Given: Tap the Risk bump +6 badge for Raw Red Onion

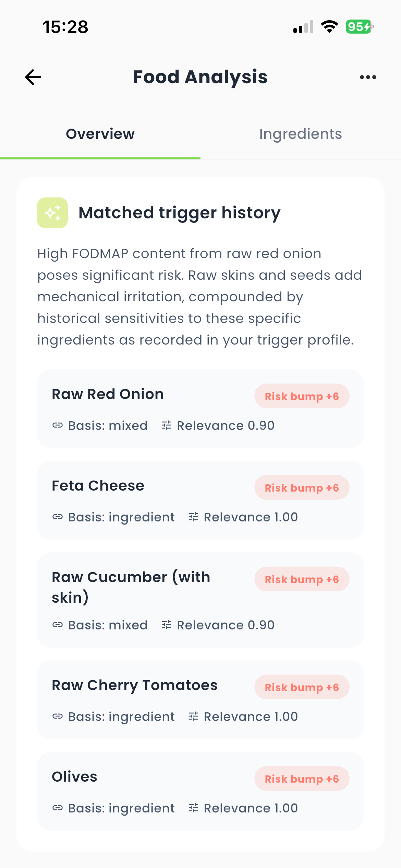Looking at the screenshot, I should click(x=302, y=396).
